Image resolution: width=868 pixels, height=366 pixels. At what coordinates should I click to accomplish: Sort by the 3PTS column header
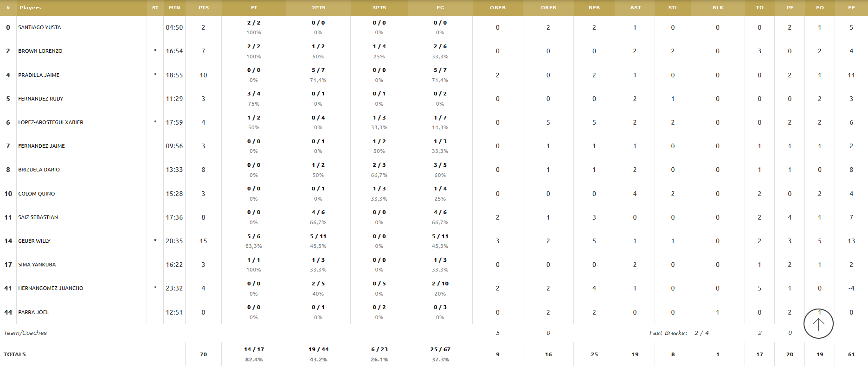tap(379, 8)
